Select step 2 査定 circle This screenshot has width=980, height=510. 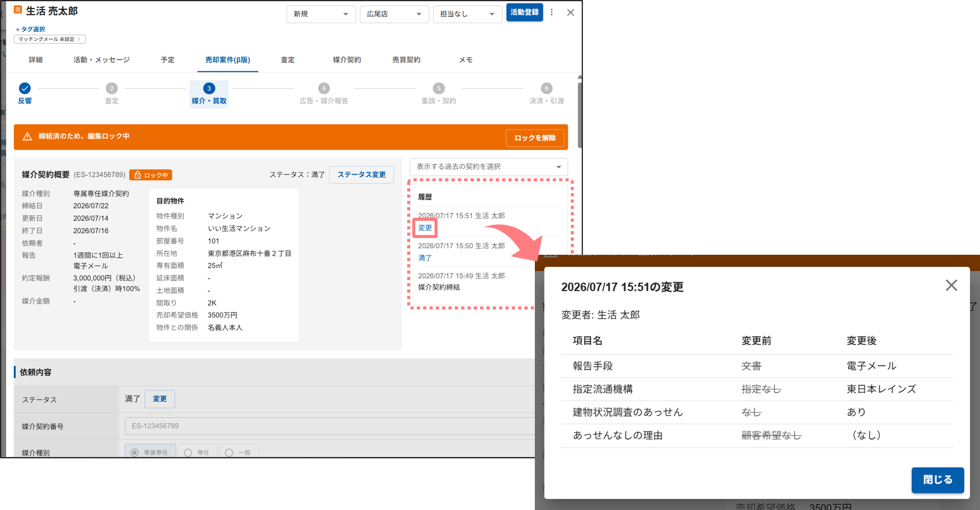[111, 88]
